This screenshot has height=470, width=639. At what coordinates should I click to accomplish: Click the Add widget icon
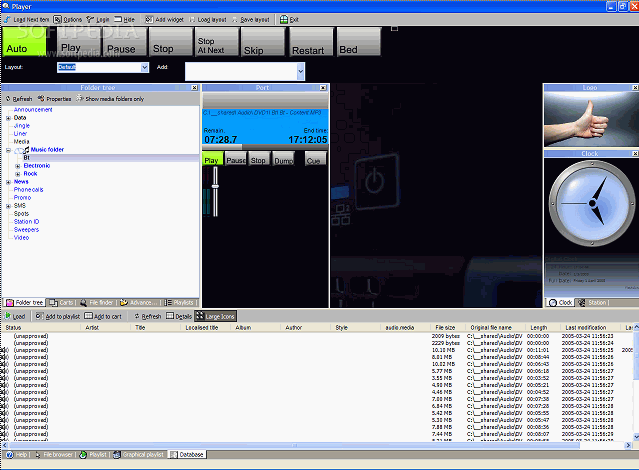pyautogui.click(x=149, y=20)
